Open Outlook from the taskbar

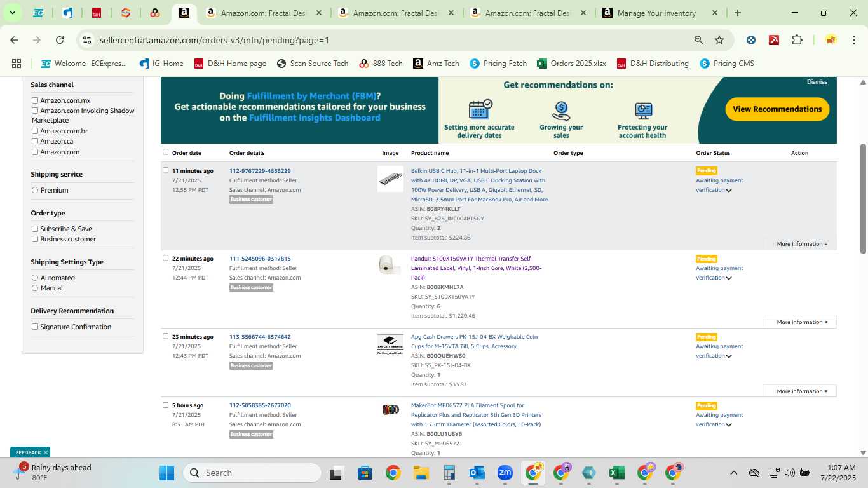coord(477,473)
